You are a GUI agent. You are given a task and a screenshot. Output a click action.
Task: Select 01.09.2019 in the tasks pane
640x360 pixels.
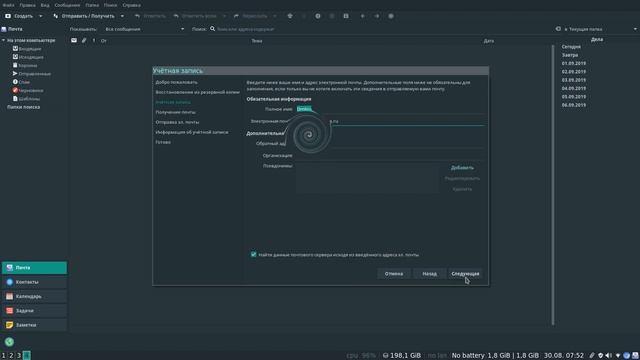point(573,63)
